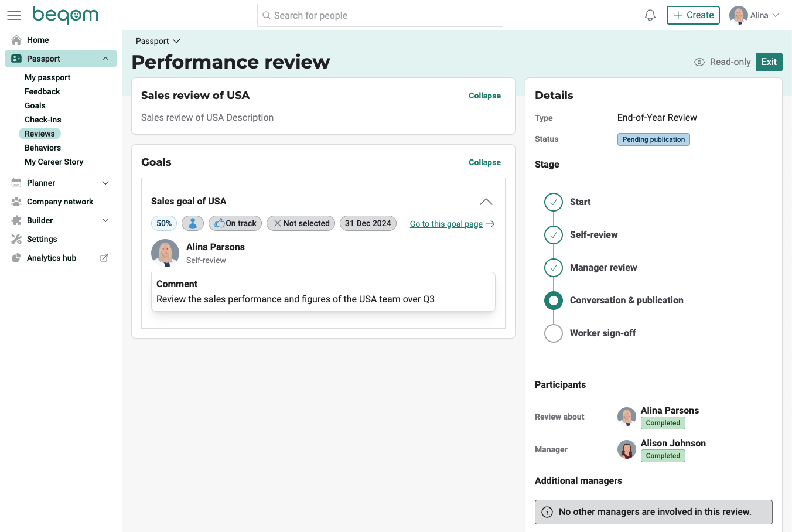Open the Alina user account menu

[755, 15]
